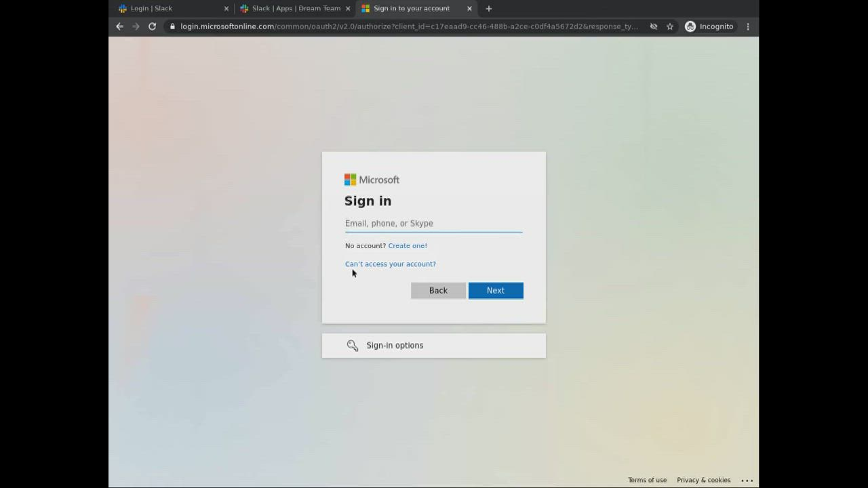This screenshot has width=868, height=488.
Task: Click the Next button
Action: [x=496, y=291]
